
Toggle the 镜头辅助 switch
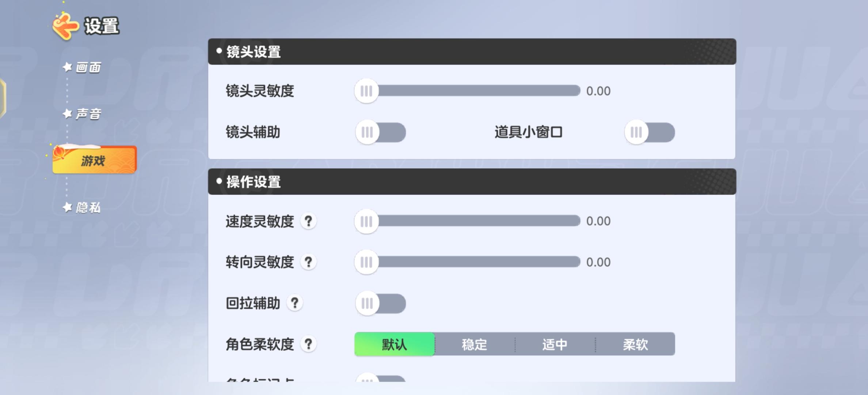pos(381,132)
